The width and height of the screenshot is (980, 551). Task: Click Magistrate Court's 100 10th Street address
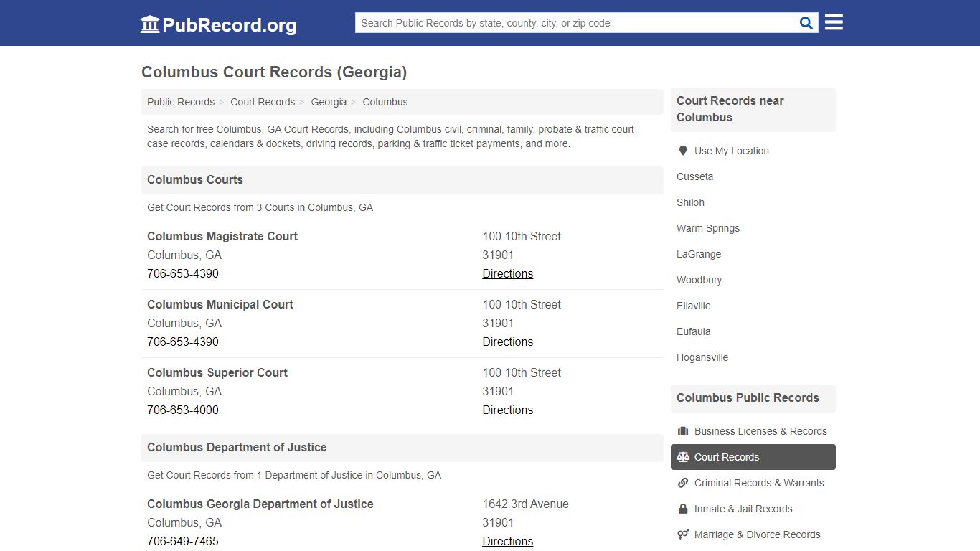pos(522,236)
